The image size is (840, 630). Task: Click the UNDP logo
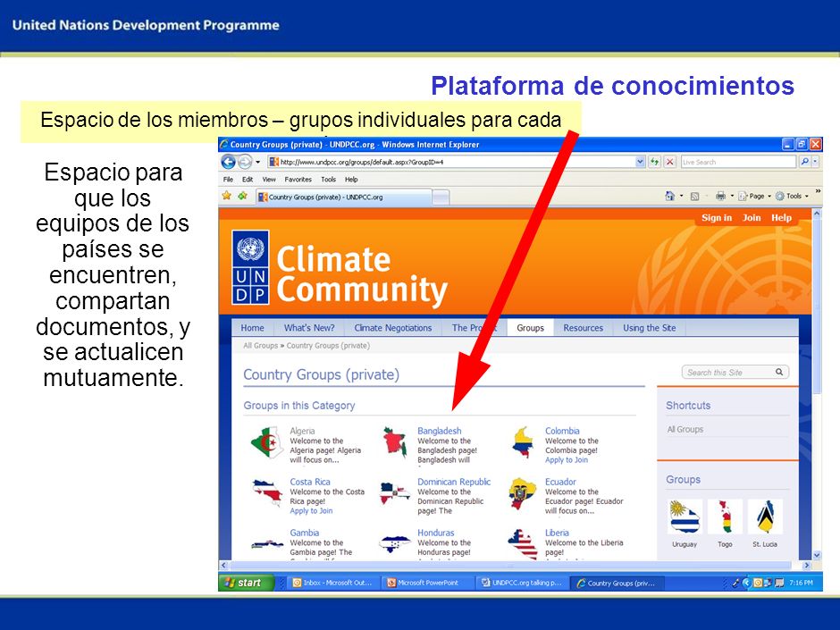(x=250, y=267)
